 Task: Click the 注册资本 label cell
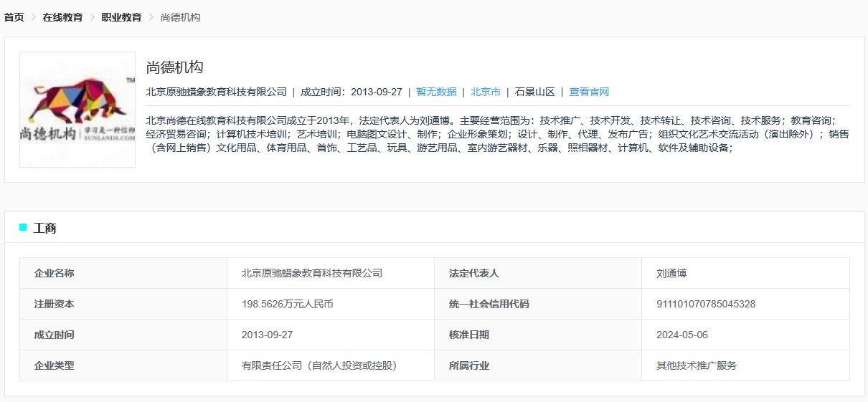pyautogui.click(x=123, y=304)
